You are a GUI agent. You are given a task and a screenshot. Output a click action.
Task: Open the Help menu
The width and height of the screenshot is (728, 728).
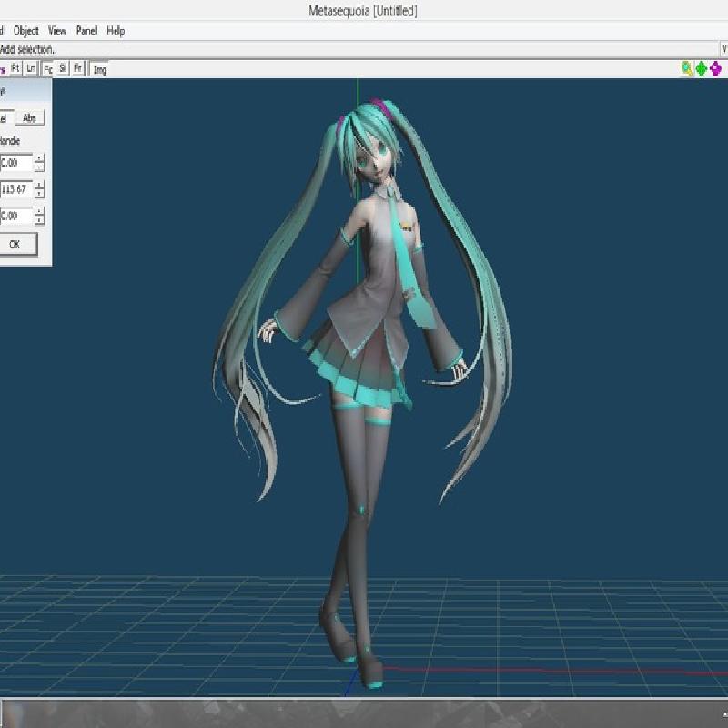(116, 31)
